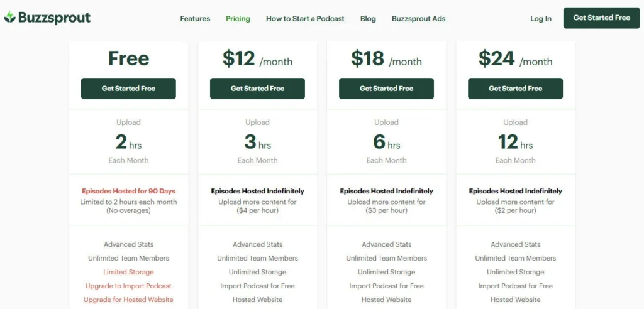644x309 pixels.
Task: Open the Features menu item
Action: [195, 19]
